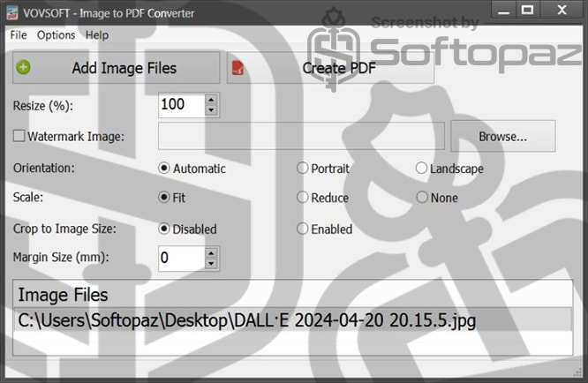
Task: Click the VOVSOFT app icon in title bar
Action: pos(12,12)
